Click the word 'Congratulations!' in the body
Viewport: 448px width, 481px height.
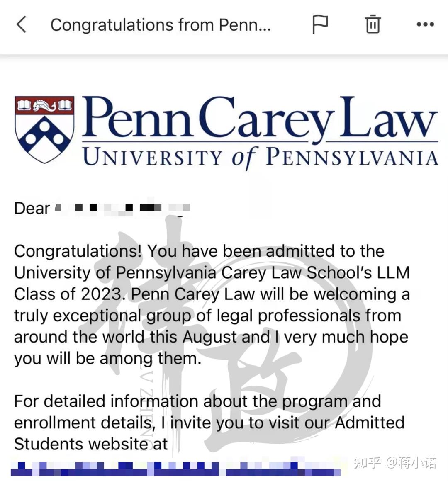pos(78,251)
